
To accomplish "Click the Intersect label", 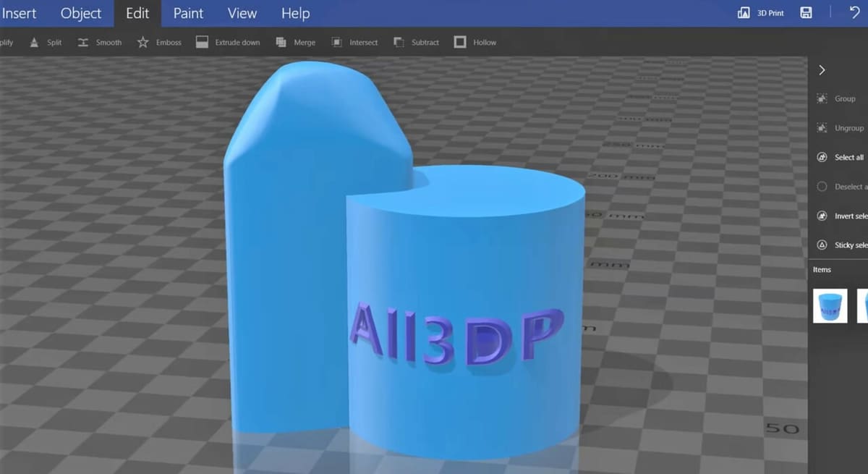I will point(364,43).
